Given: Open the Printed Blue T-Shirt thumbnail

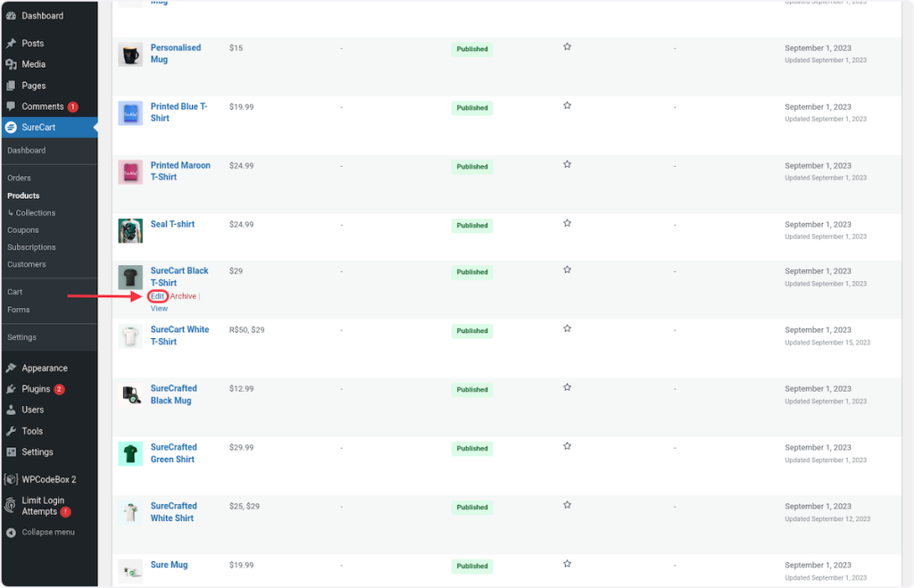Looking at the screenshot, I should pos(130,113).
